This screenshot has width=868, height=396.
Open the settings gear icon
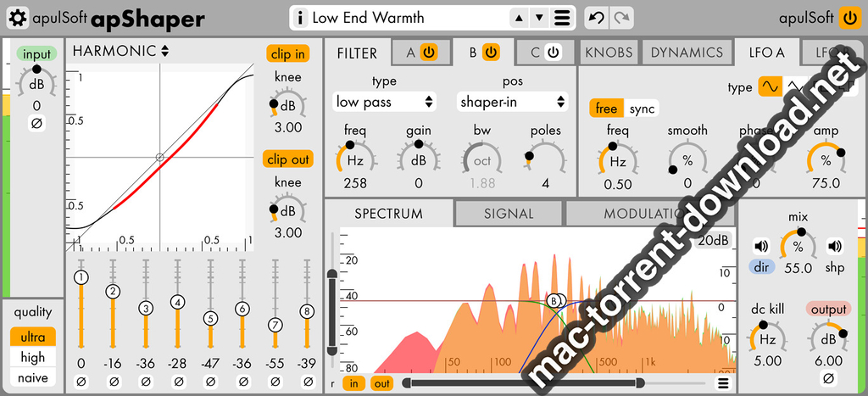point(18,19)
